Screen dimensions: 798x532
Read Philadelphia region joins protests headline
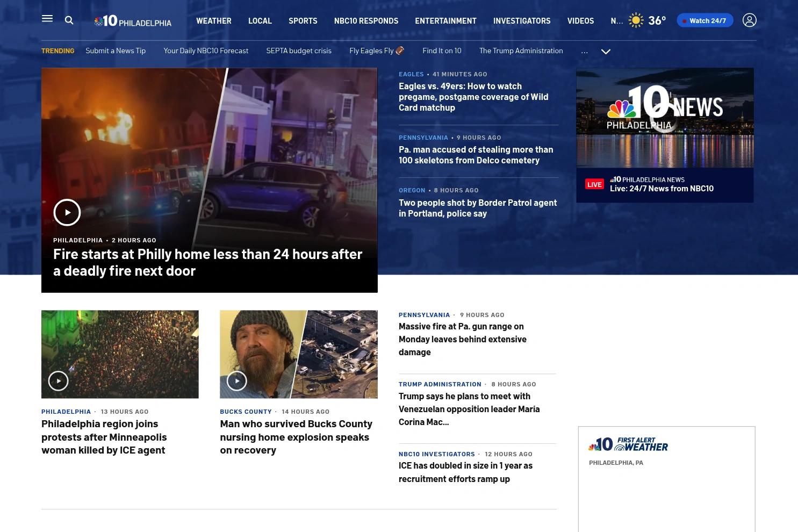104,437
